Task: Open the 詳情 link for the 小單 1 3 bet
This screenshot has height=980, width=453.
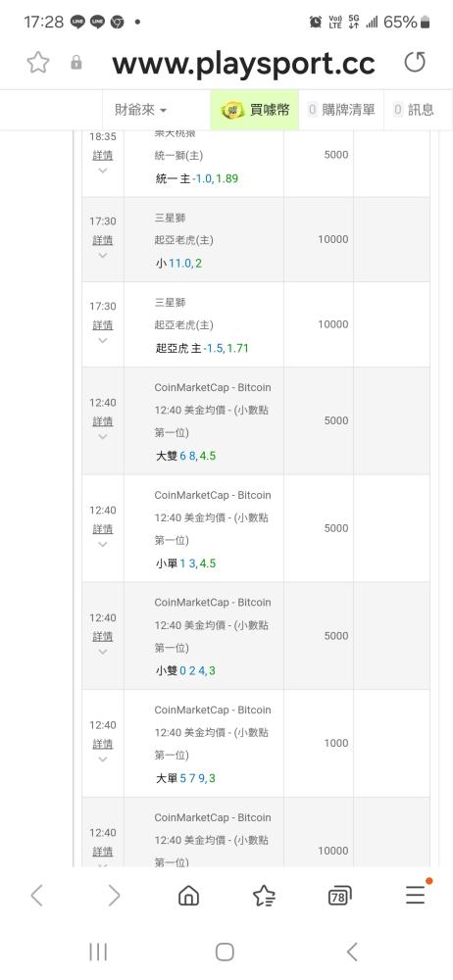Action: 103,529
